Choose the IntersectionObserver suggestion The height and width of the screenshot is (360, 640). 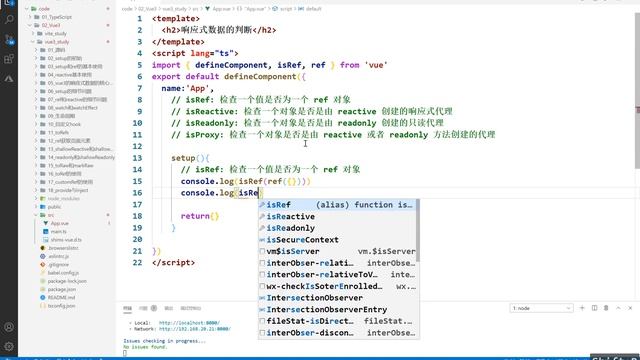point(337,298)
